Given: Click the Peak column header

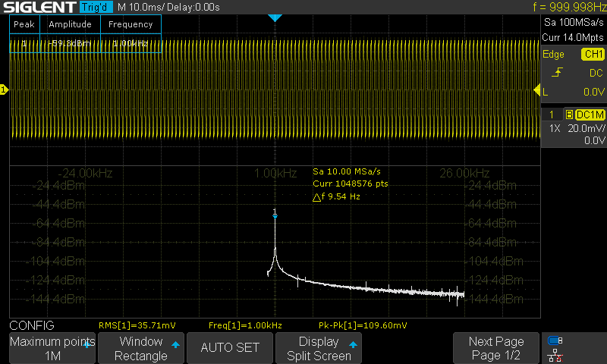Looking at the screenshot, I should [24, 24].
